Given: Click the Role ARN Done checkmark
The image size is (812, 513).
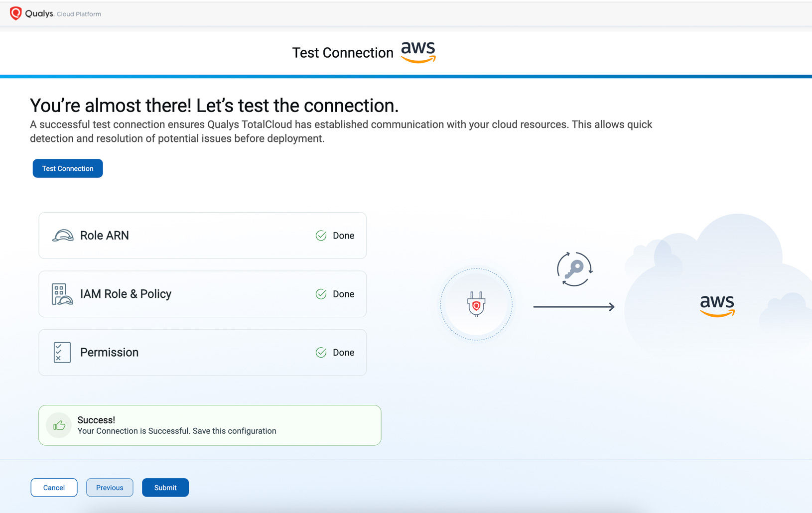Looking at the screenshot, I should pyautogui.click(x=321, y=236).
